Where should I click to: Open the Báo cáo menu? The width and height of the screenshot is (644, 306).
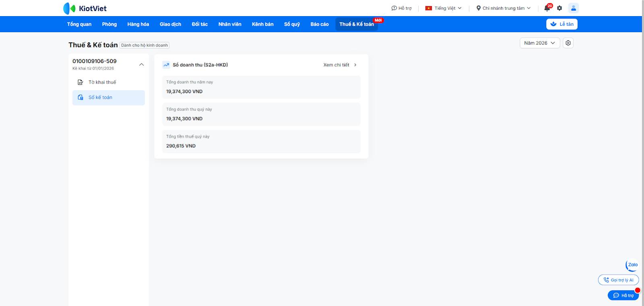(320, 24)
